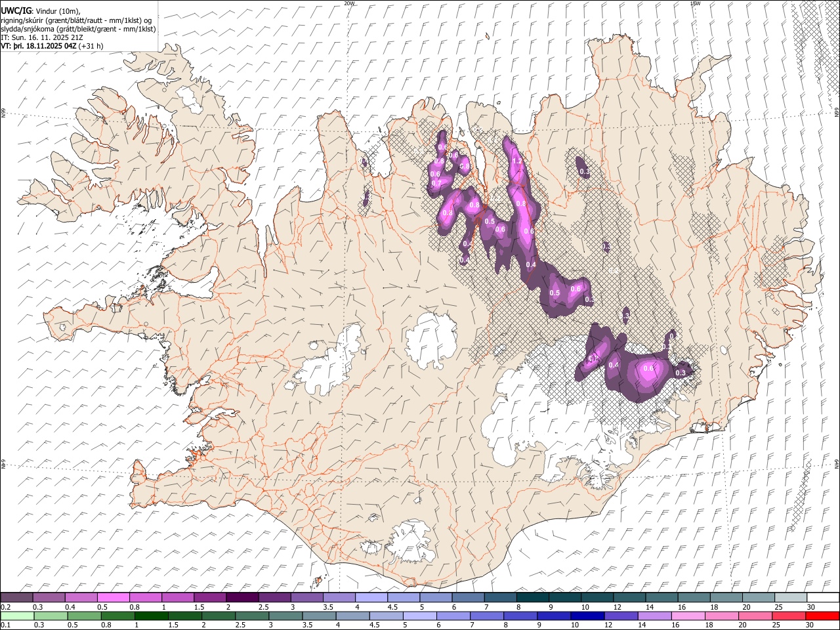Click the 'slydda/snjókoma' legend description line
This screenshot has width=840, height=630.
coord(78,29)
